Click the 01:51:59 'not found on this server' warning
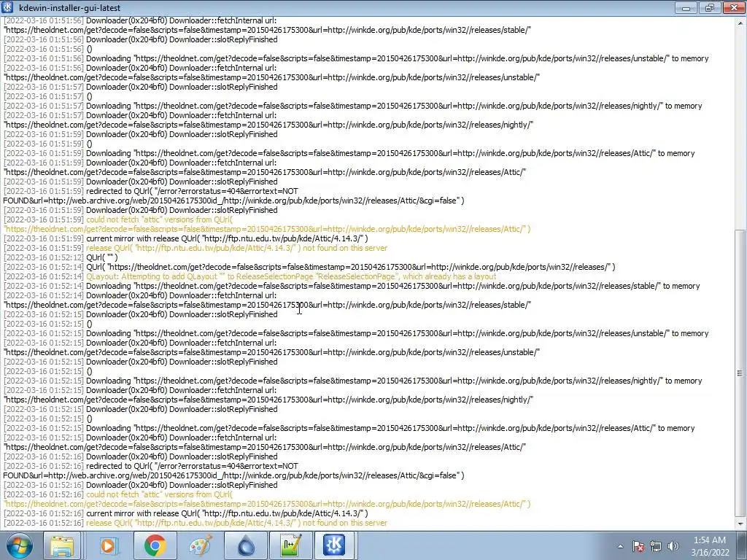The image size is (747, 560). point(196,248)
